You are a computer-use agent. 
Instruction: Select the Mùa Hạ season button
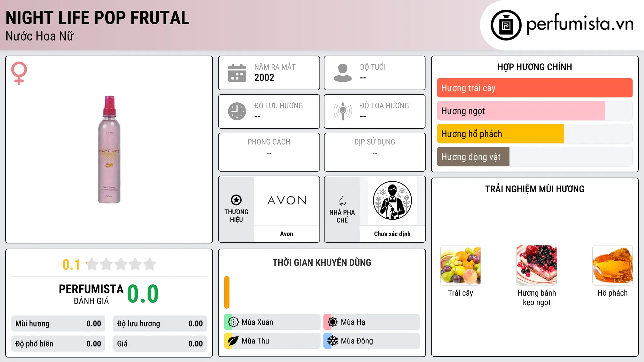point(372,322)
